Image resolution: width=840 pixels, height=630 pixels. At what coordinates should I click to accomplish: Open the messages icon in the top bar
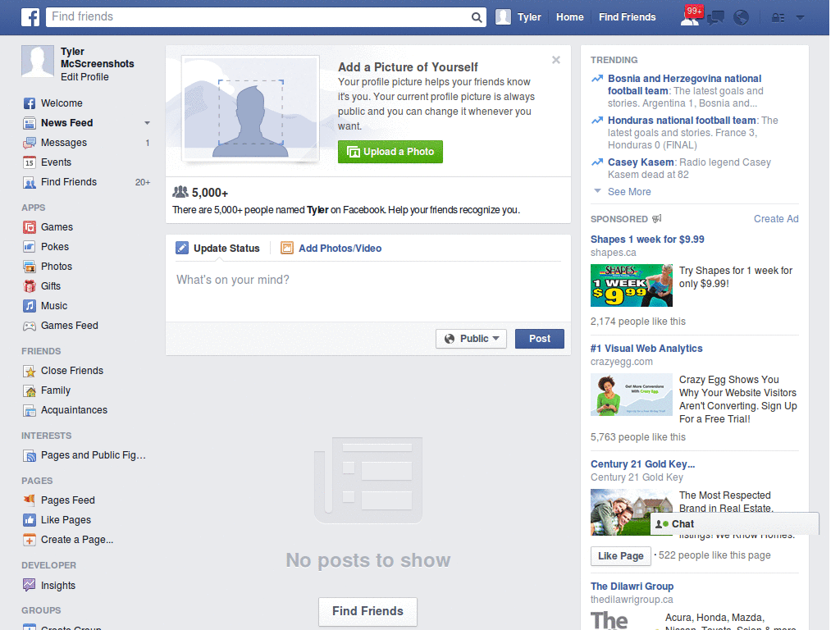pos(715,18)
